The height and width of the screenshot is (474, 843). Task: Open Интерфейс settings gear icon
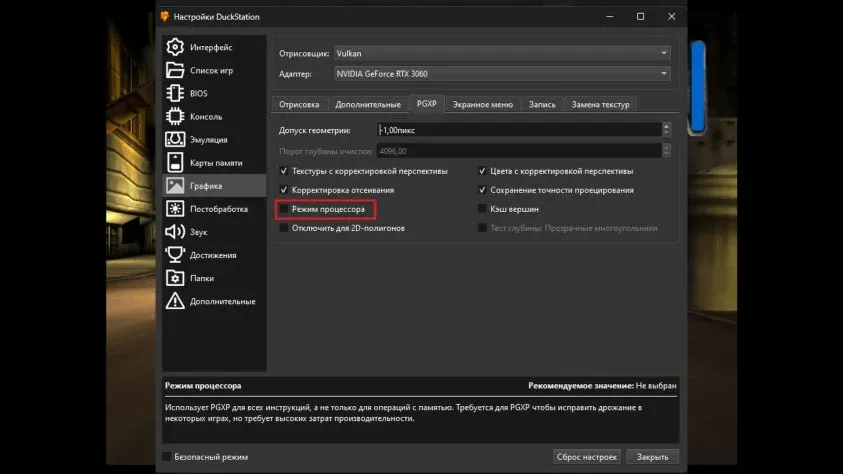click(x=175, y=47)
